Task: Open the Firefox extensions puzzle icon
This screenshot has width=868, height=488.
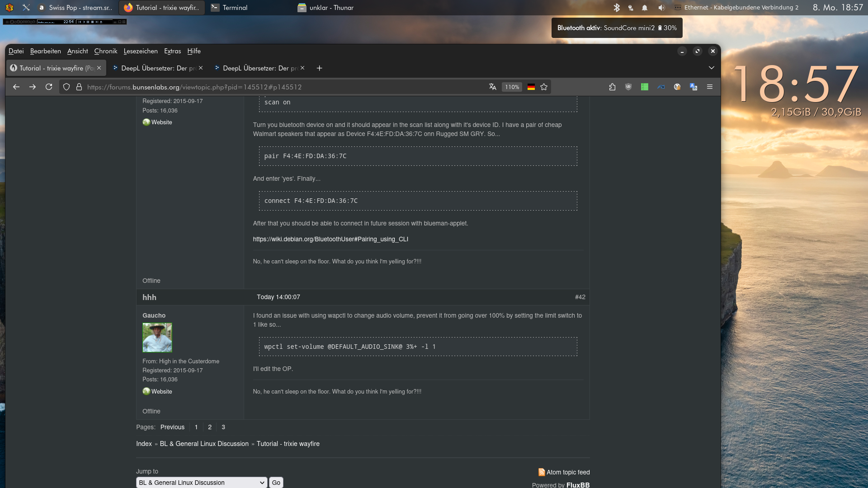Action: (x=612, y=87)
